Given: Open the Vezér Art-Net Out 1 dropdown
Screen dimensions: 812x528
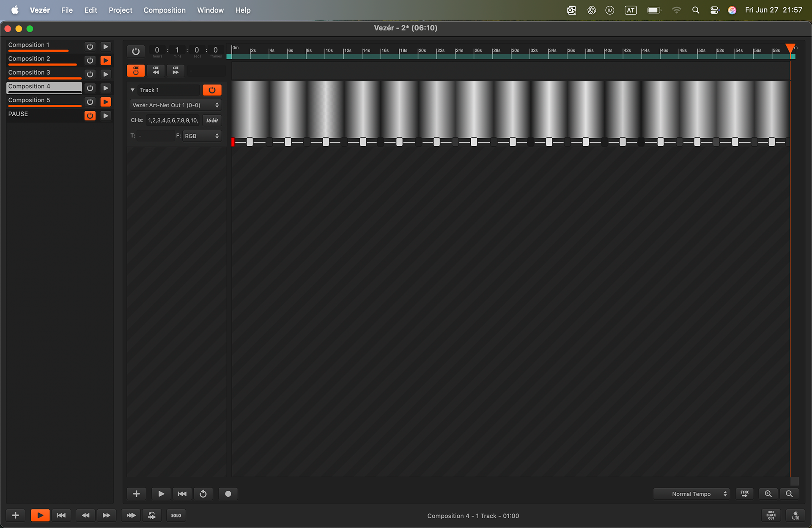Looking at the screenshot, I should [x=176, y=105].
